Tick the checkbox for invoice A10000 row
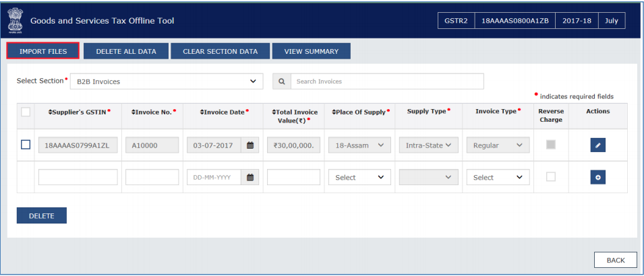The image size is (644, 276). click(26, 145)
